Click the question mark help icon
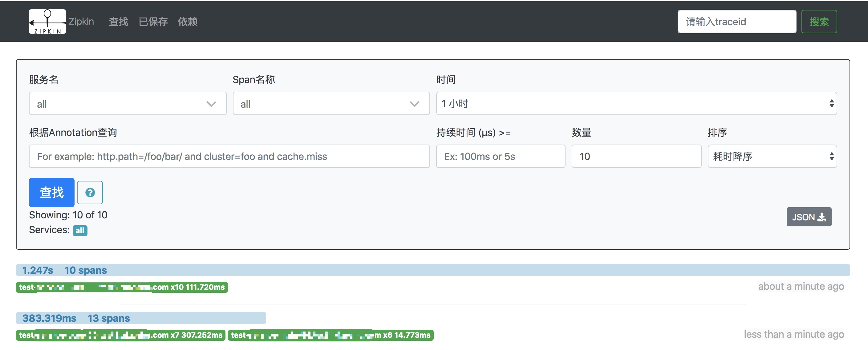The image size is (868, 350). pyautogui.click(x=90, y=193)
